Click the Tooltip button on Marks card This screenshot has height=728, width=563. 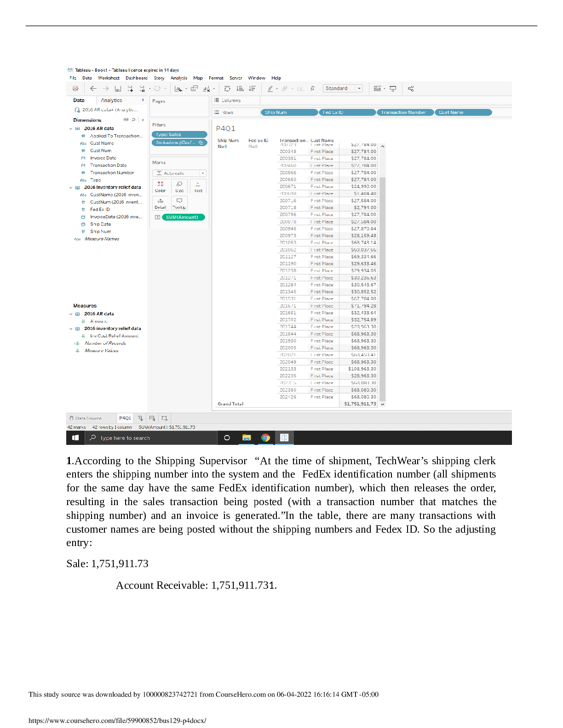pyautogui.click(x=179, y=203)
